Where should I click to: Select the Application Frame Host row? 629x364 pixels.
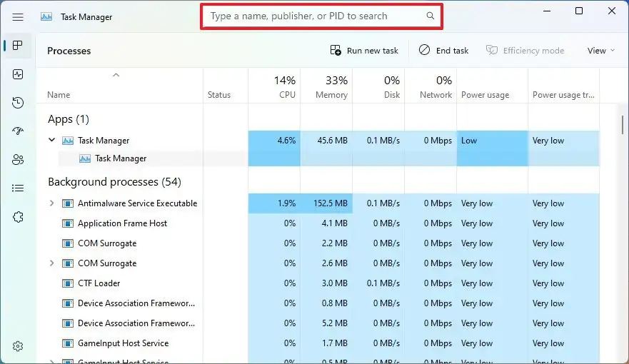[x=318, y=223]
